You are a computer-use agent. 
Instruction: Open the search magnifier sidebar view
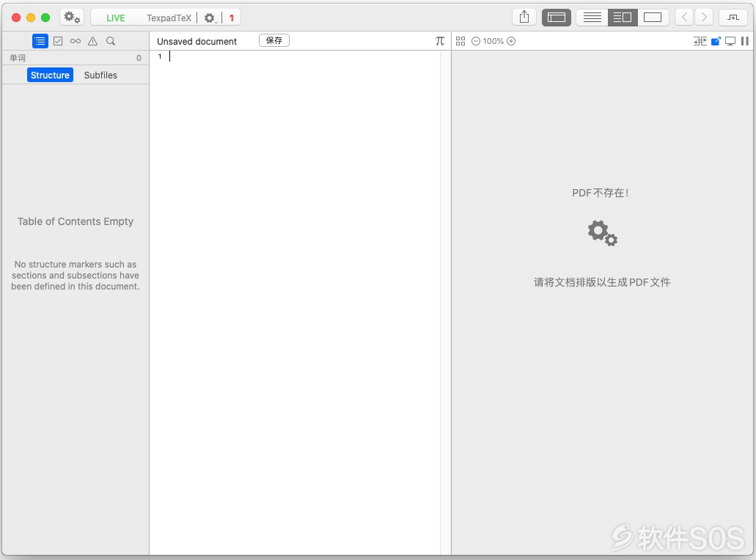(111, 41)
